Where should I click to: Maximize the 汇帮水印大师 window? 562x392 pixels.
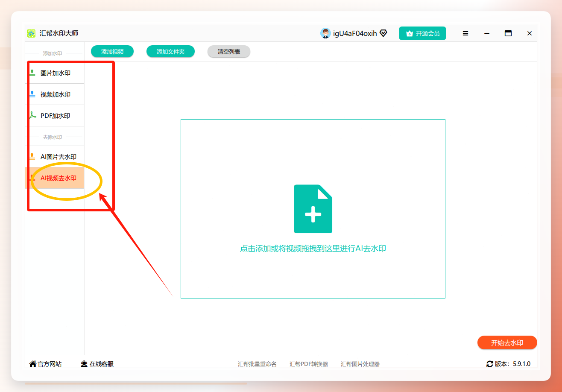pos(508,33)
